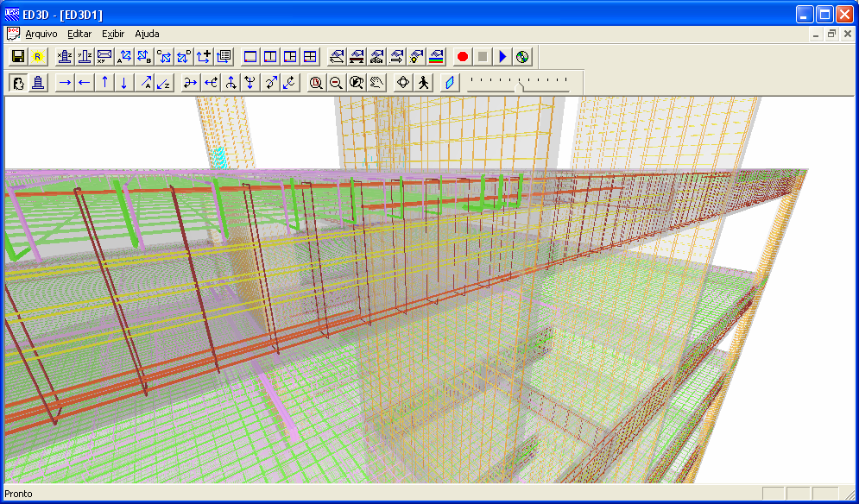Open the Arquivo menu

click(41, 34)
